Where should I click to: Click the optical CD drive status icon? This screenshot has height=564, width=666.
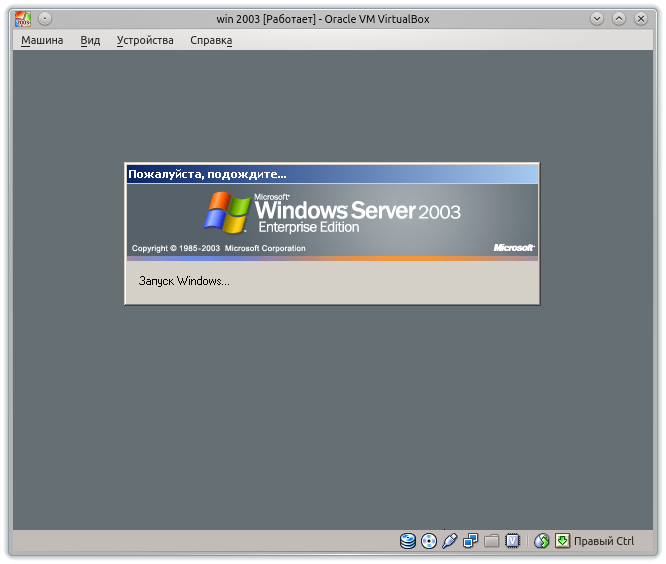point(429,541)
